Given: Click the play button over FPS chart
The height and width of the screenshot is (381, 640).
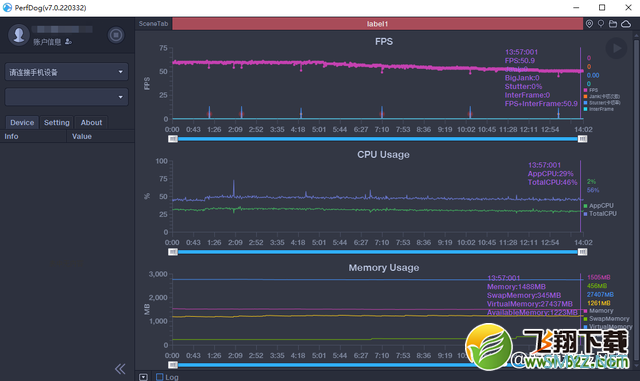Looking at the screenshot, I should [x=616, y=48].
